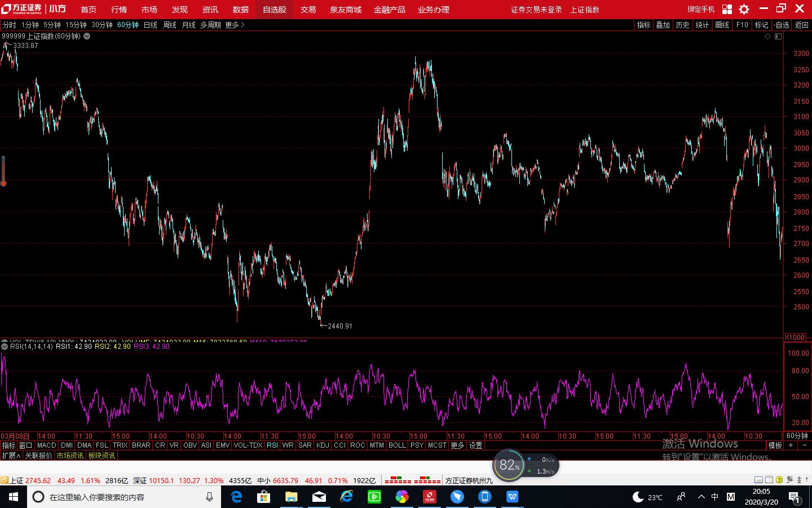Open the notification center icon
812x508 pixels.
pos(794,497)
